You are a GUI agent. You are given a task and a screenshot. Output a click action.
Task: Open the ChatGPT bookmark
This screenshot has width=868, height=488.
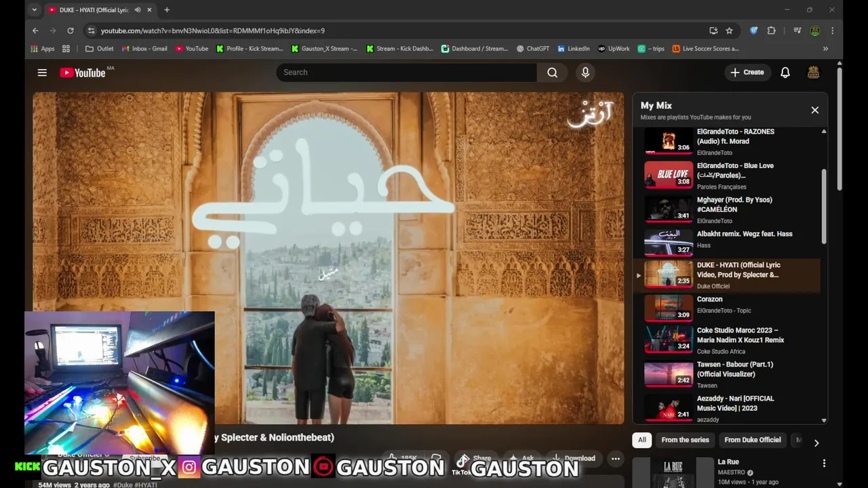tap(532, 49)
